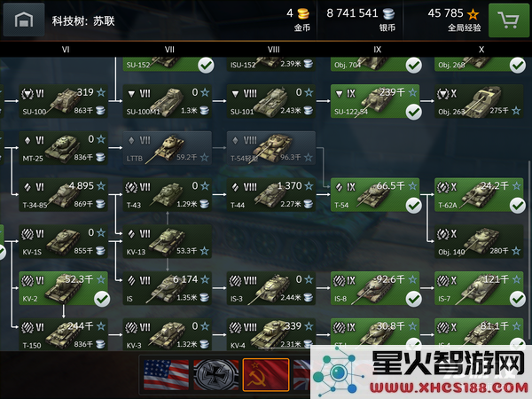532x399 pixels.
Task: Select the tier X column header
Action: (x=481, y=50)
